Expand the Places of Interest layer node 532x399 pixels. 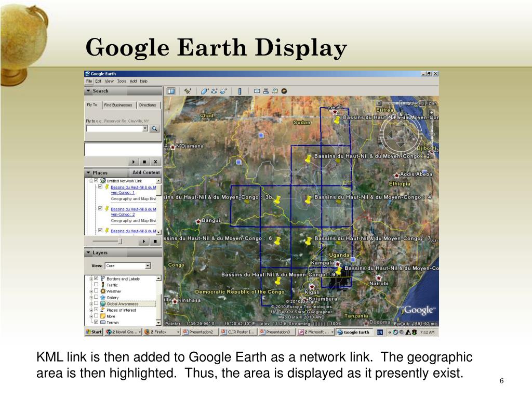tap(91, 310)
